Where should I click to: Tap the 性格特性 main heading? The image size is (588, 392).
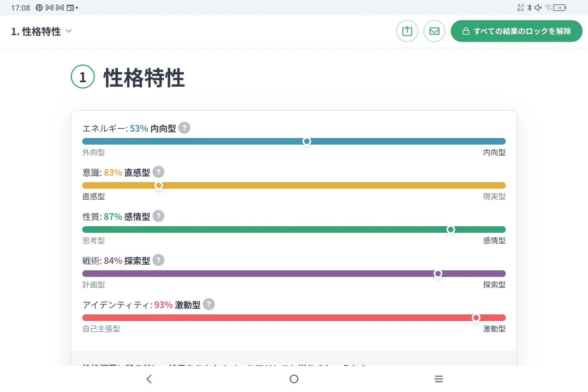point(144,78)
